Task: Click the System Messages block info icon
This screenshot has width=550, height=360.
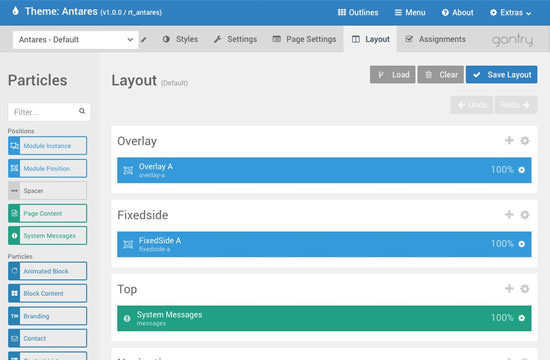Action: coord(127,318)
